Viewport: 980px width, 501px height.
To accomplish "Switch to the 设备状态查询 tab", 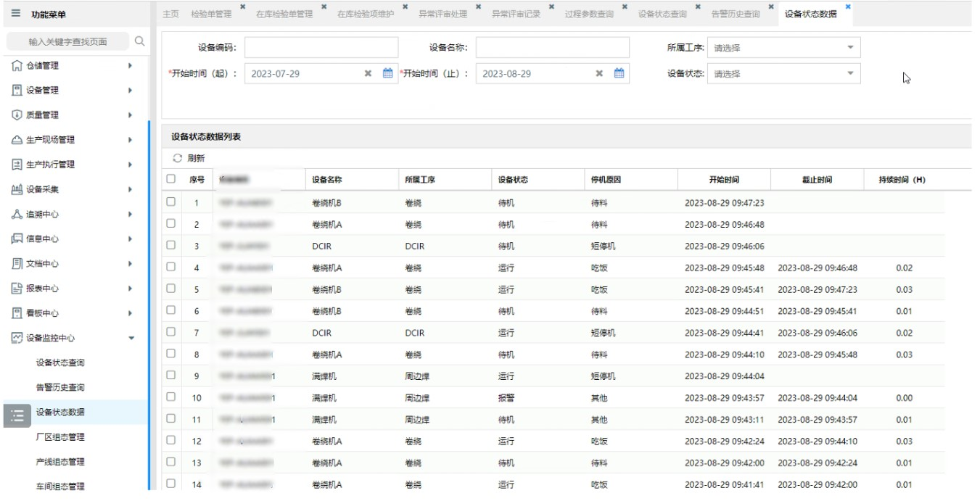I will tap(662, 15).
